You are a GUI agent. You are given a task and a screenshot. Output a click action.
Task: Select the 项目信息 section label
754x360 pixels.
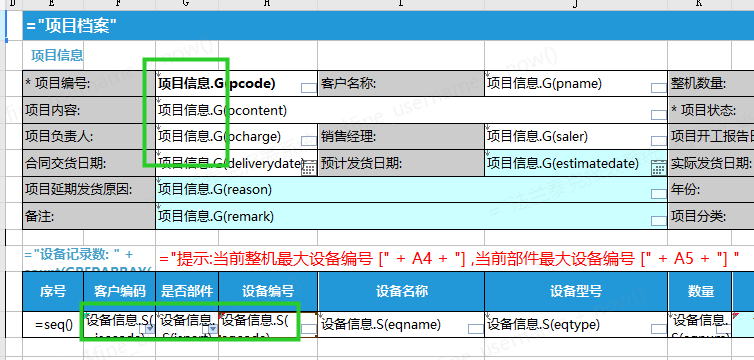pyautogui.click(x=57, y=56)
